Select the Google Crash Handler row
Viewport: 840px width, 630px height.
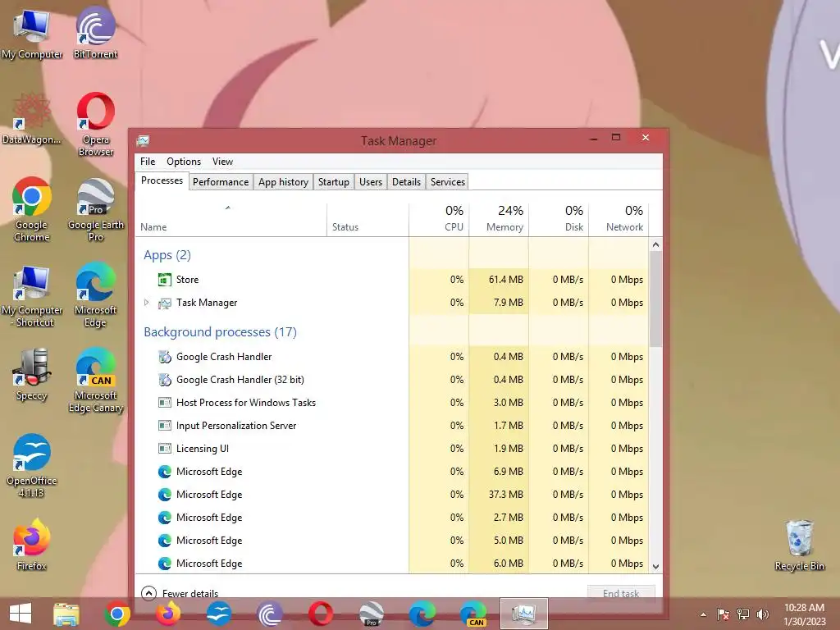(392, 357)
